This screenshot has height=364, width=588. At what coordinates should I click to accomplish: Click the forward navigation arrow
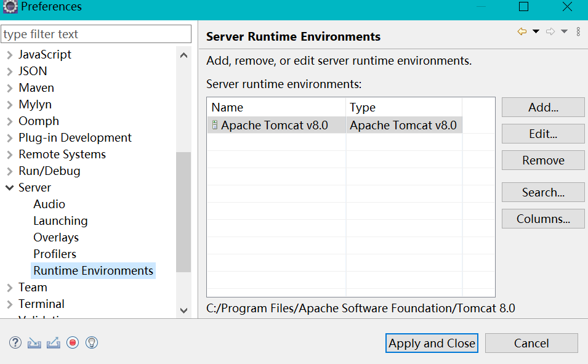550,31
